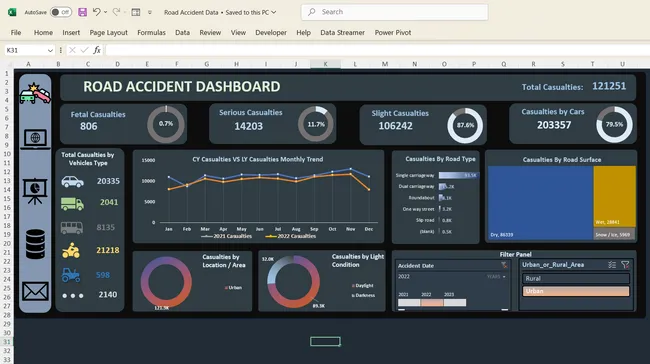Click the blue tractor vehicle icon

tap(71, 275)
